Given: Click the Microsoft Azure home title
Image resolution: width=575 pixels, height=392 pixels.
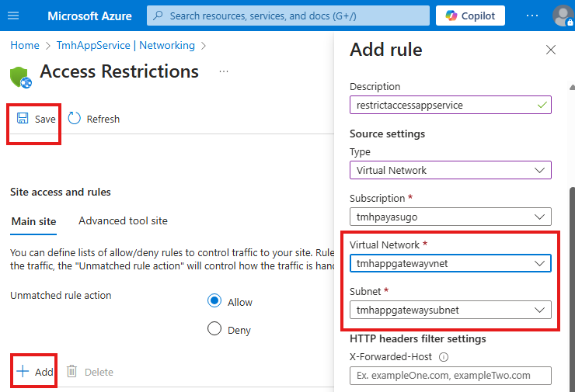Looking at the screenshot, I should [x=89, y=16].
